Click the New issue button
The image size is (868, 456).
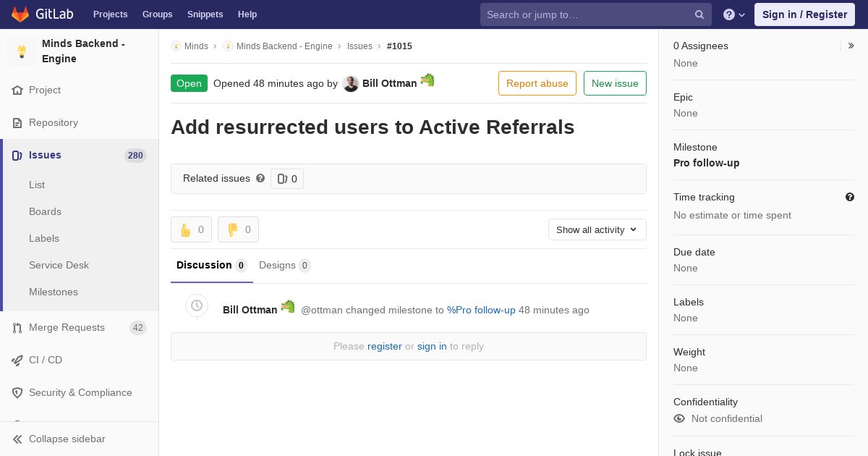click(615, 83)
